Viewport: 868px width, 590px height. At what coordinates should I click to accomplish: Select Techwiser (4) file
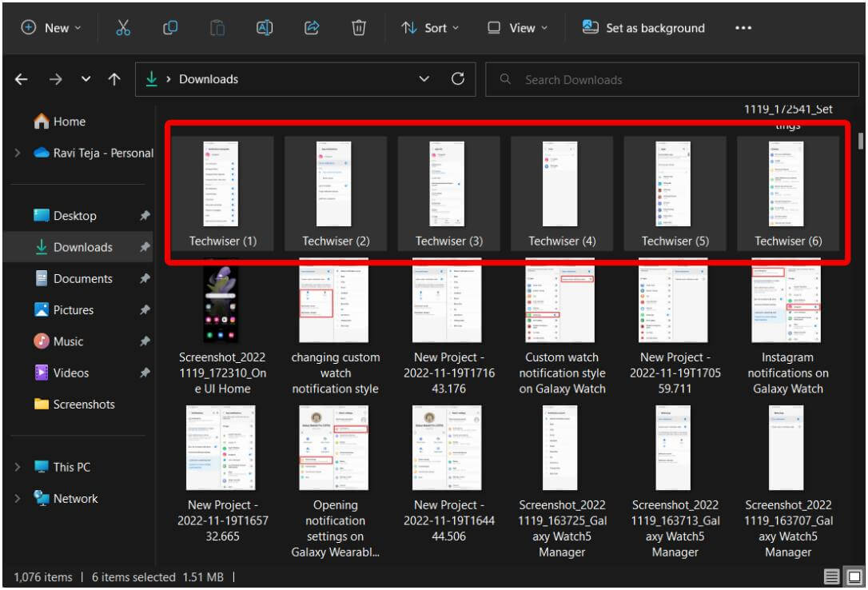coord(562,193)
